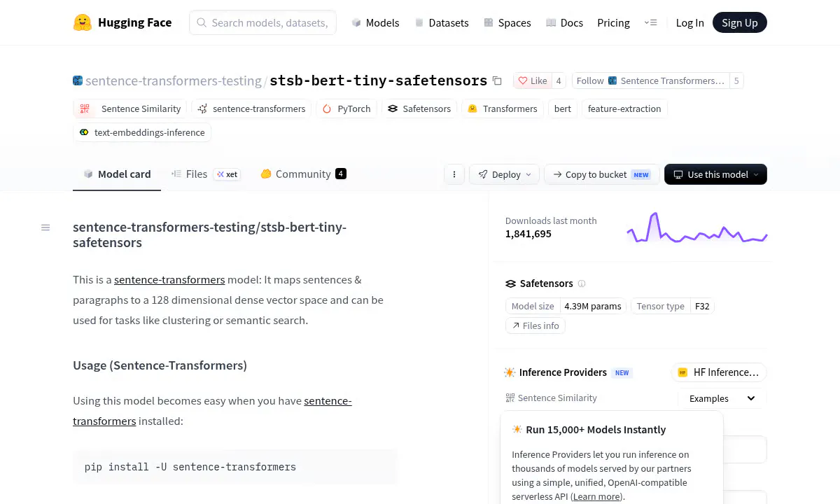Screen dimensions: 840x504
Task: Click the Community count badge 4
Action: (x=341, y=174)
